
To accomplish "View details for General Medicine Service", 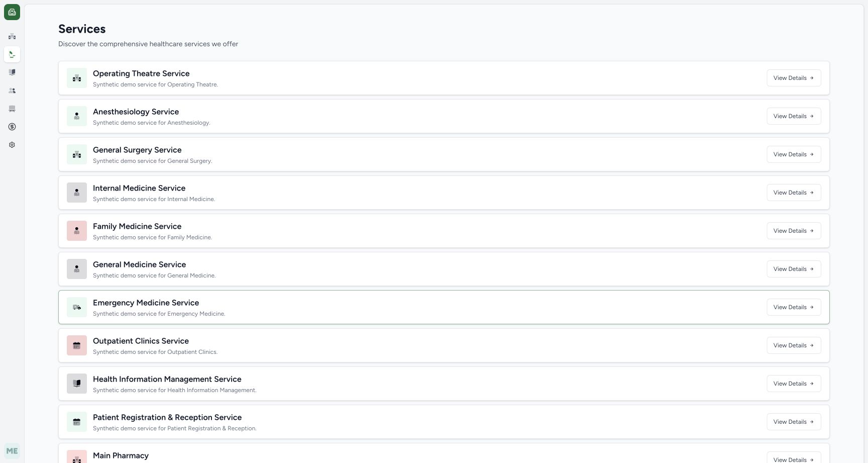I will click(x=794, y=269).
